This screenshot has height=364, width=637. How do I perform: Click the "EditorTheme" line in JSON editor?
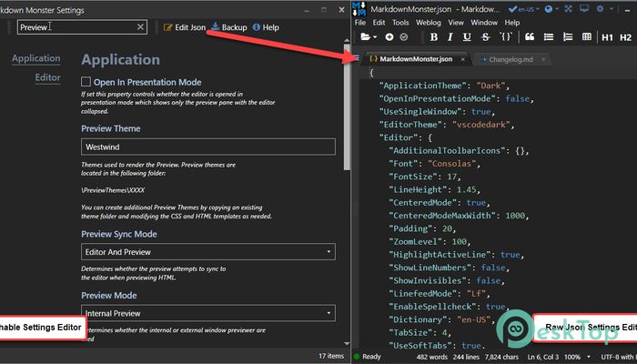coord(447,125)
